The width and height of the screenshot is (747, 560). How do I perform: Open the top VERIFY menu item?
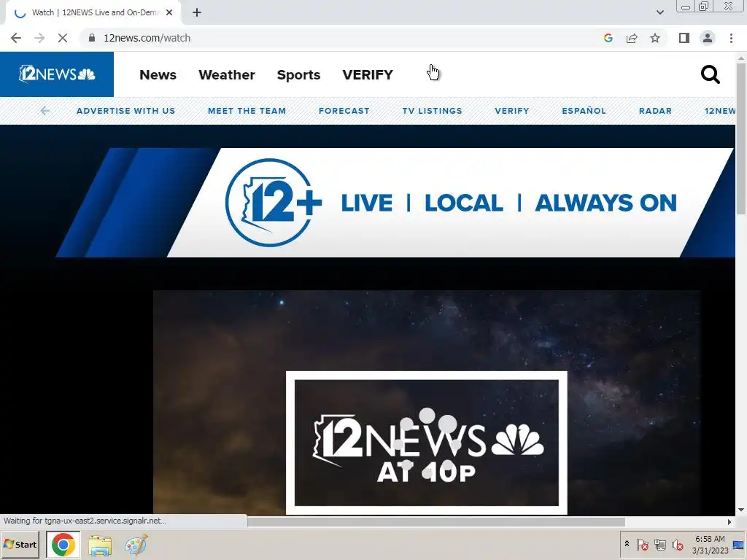point(368,75)
